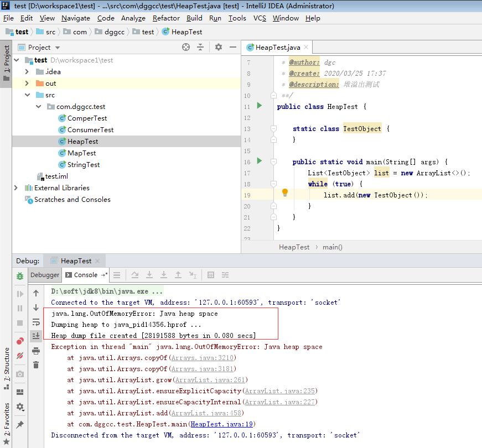Viewport: 482px width, 448px height.
Task: Expand the .idea folder
Action: coord(27,71)
